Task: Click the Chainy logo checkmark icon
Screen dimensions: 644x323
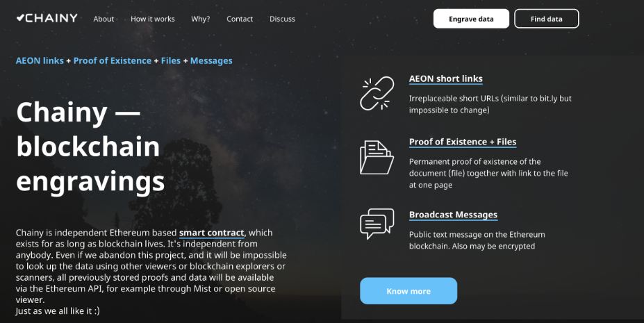Action: pos(21,17)
